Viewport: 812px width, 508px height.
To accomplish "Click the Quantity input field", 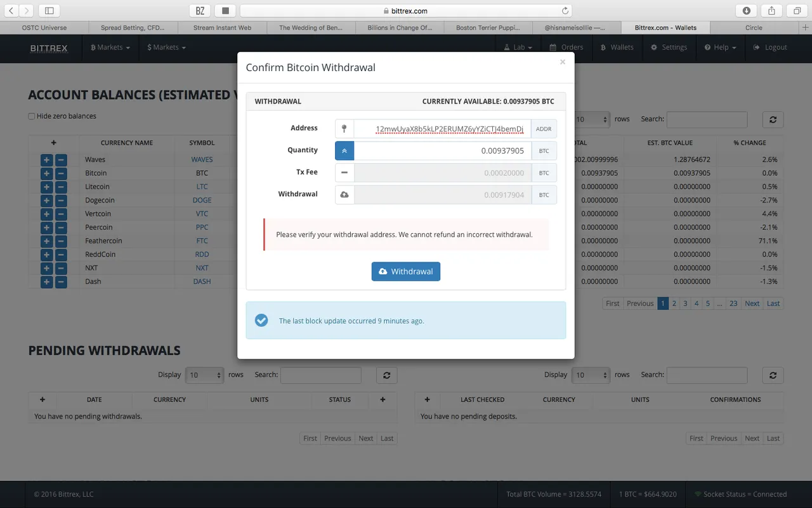I will tap(442, 150).
